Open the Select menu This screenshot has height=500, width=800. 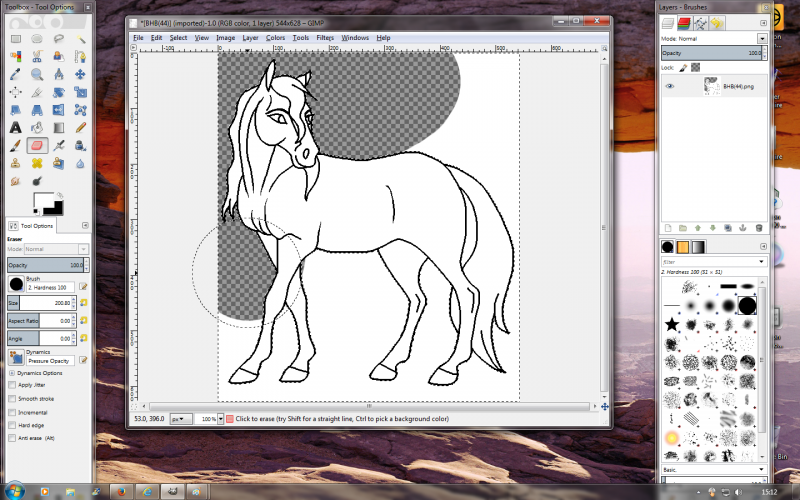coord(178,38)
